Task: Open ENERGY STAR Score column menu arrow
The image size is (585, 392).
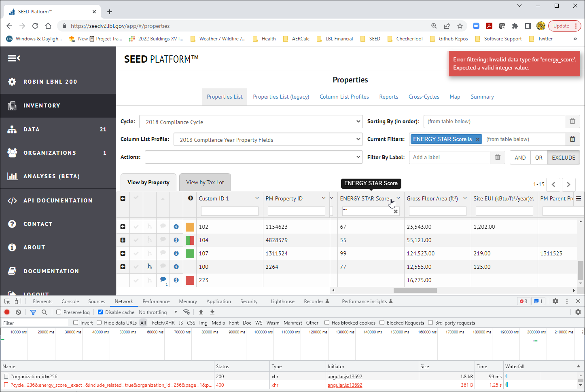Action: point(398,198)
